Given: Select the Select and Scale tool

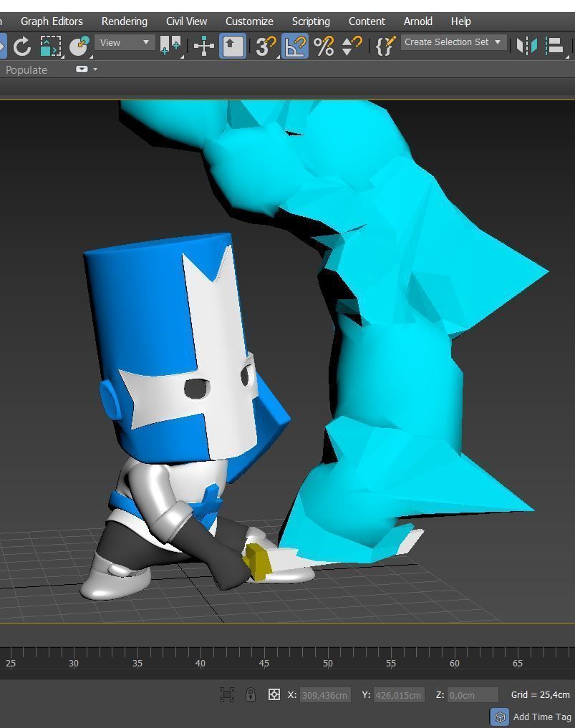Looking at the screenshot, I should 50,46.
